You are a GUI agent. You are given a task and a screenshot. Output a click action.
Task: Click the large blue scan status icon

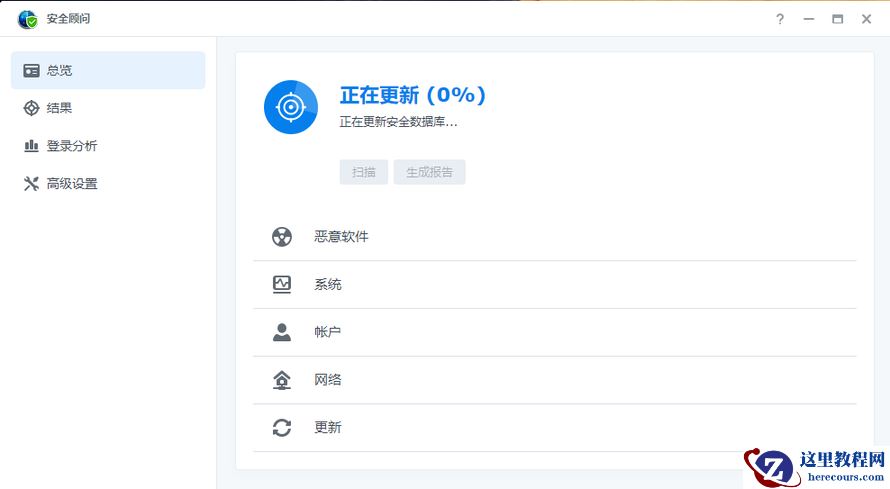click(x=291, y=107)
